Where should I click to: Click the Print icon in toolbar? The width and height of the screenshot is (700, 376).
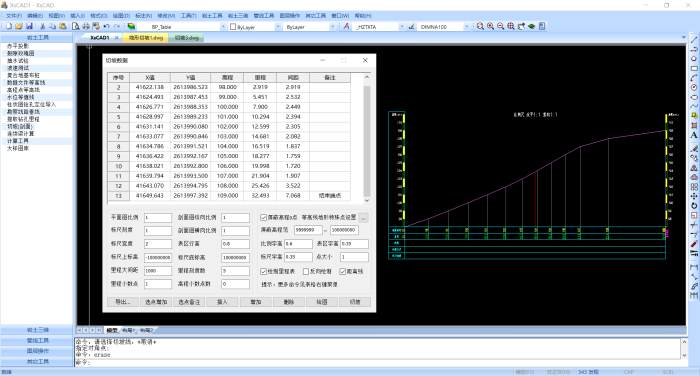point(86,27)
